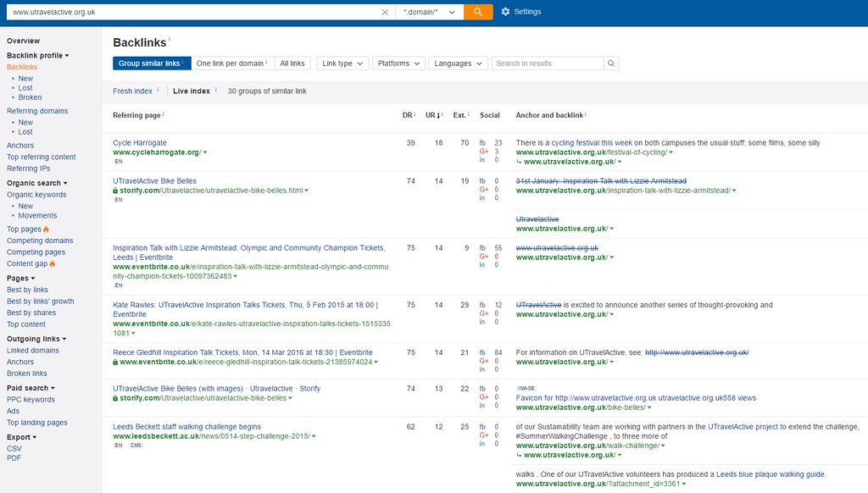868x493 pixels.
Task: Click the Leeds blue plaque walking guide anchor
Action: [771, 474]
